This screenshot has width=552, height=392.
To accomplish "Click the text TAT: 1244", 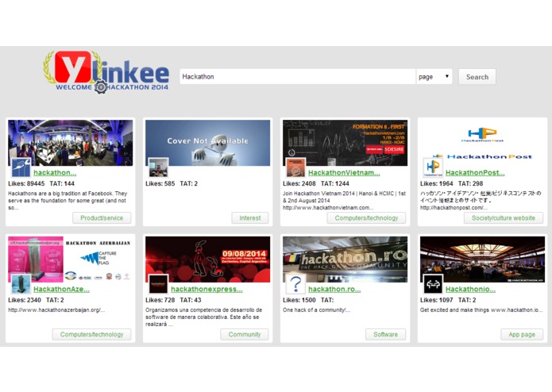I will [x=335, y=183].
